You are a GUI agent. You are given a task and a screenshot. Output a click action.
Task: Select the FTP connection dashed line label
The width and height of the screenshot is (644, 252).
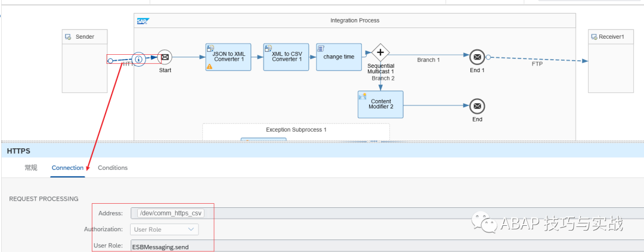tap(537, 64)
